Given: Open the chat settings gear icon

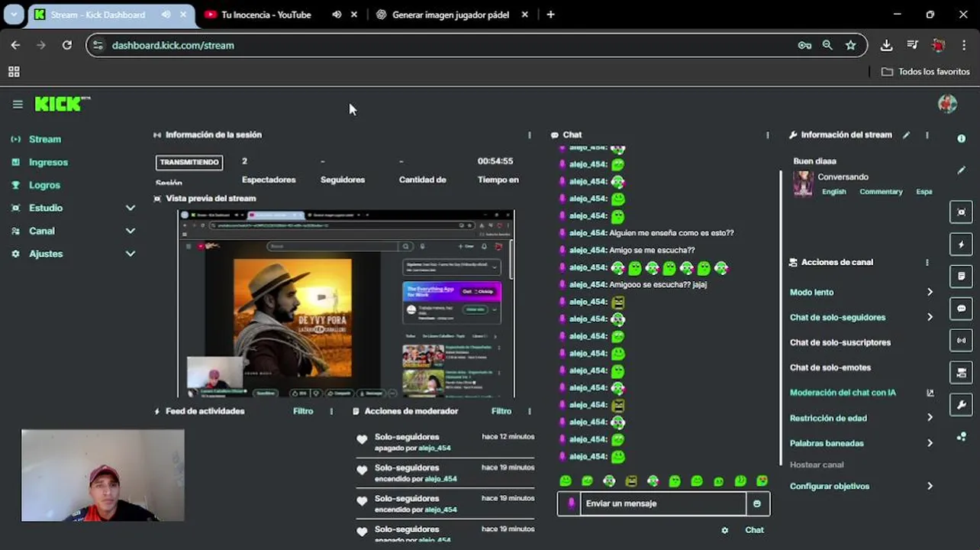Looking at the screenshot, I should click(724, 530).
